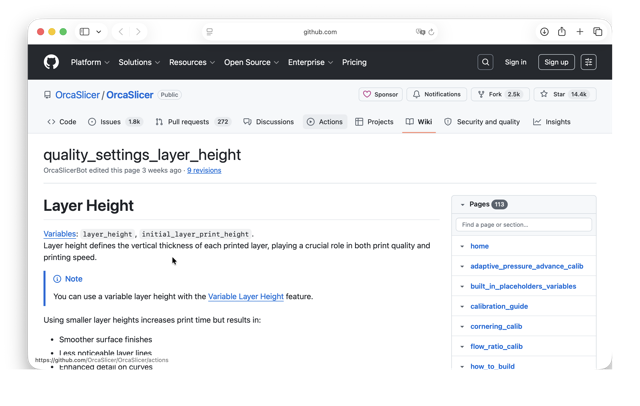The image size is (640, 406).
Task: Fork the repository with Fork button
Action: 500,94
